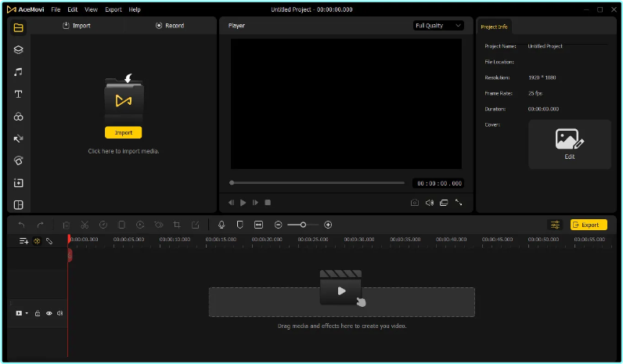The height and width of the screenshot is (364, 623).
Task: Open the Audio music note panel
Action: [18, 72]
